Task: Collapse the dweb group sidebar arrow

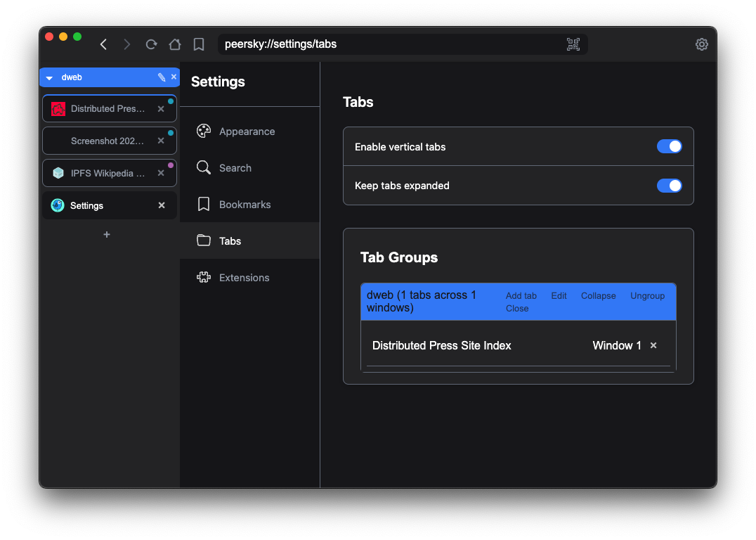Action: 49,78
